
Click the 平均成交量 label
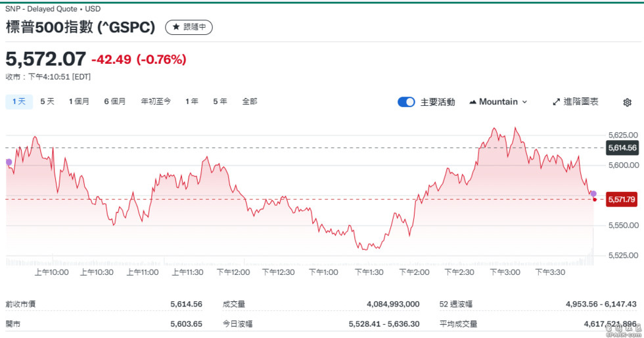(459, 324)
